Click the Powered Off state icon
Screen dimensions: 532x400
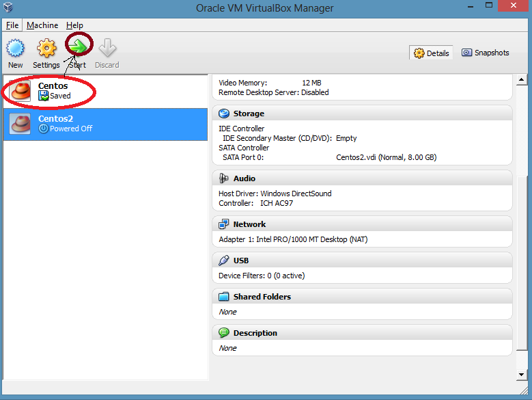point(44,129)
